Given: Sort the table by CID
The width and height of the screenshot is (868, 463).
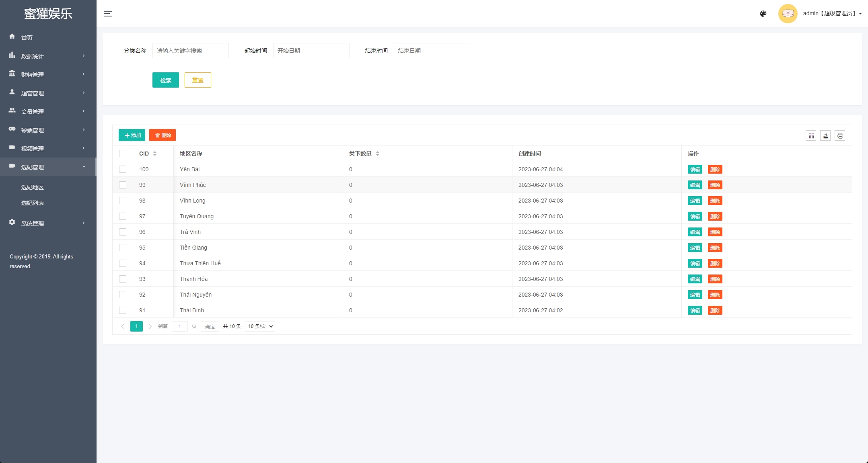Looking at the screenshot, I should tap(155, 154).
